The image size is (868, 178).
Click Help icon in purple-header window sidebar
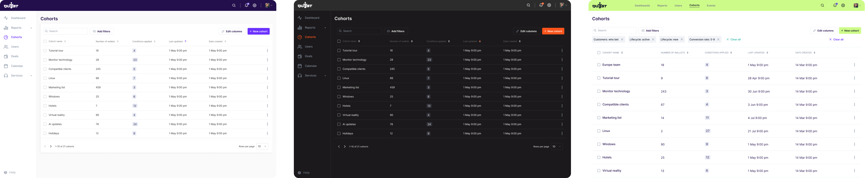pyautogui.click(x=6, y=172)
